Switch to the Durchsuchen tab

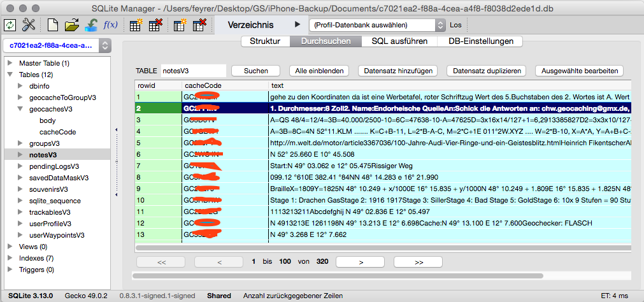tap(326, 41)
